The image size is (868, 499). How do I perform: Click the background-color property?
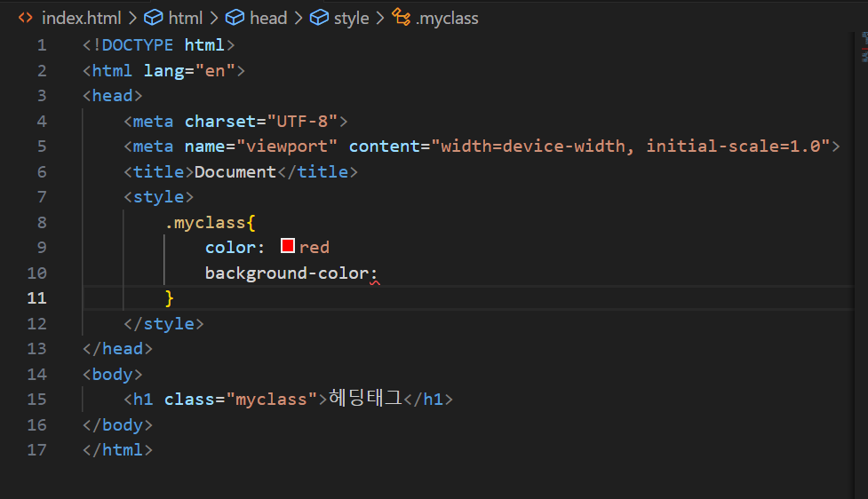tap(287, 273)
